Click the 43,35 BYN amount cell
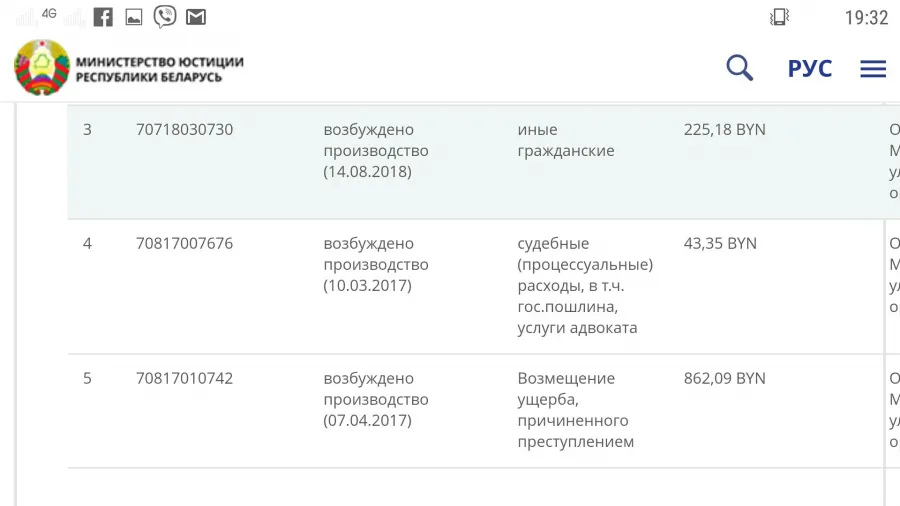 (x=720, y=244)
